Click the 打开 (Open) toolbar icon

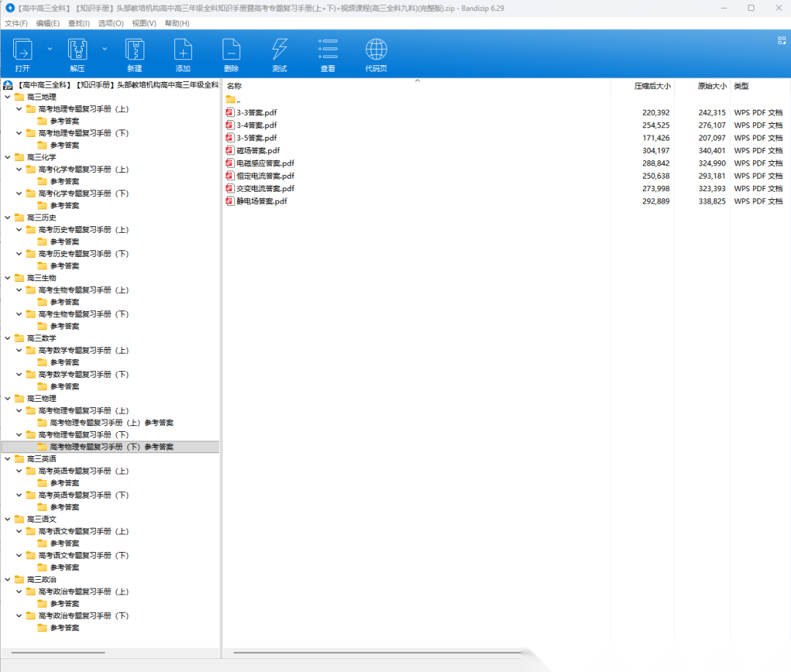pos(23,51)
